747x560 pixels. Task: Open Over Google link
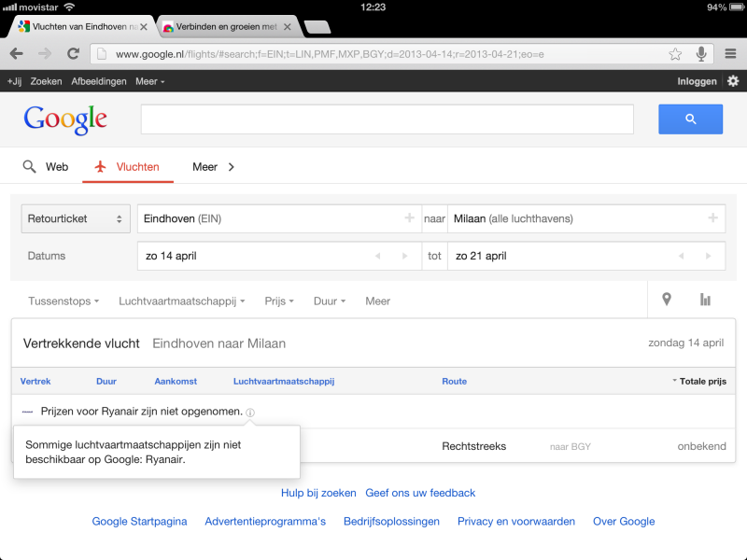624,522
